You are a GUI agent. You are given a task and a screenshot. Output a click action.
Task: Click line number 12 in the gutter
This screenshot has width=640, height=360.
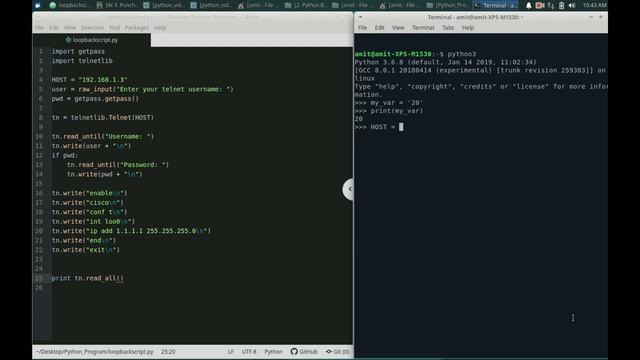pos(39,155)
